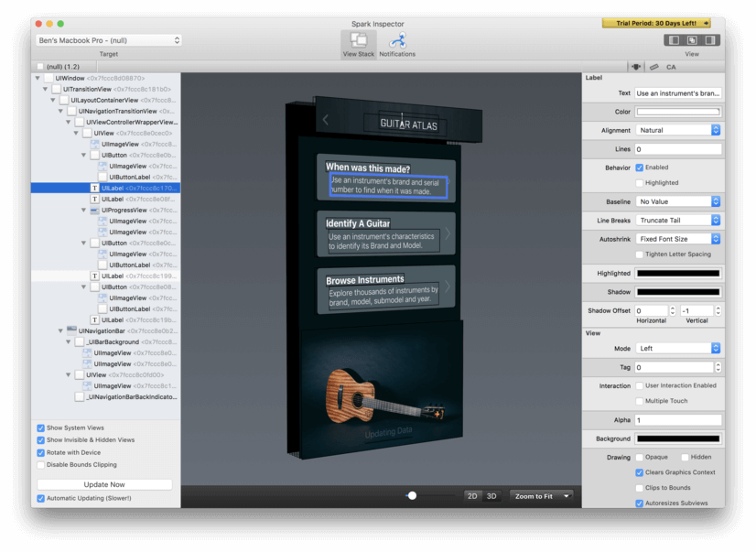Click the Tag stepper arrows
Screen dimensions: 756x552
click(718, 367)
